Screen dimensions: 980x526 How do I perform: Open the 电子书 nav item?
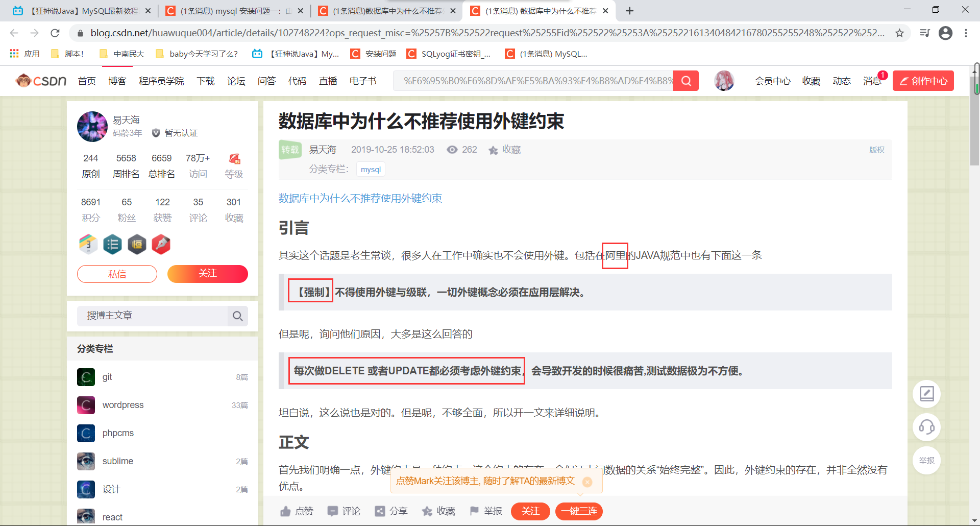[363, 81]
